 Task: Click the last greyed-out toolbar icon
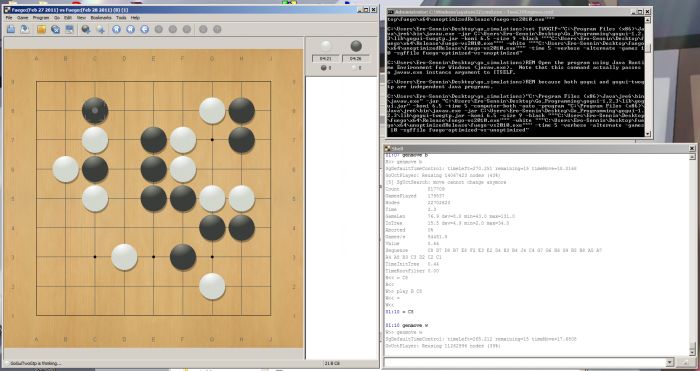217,29
